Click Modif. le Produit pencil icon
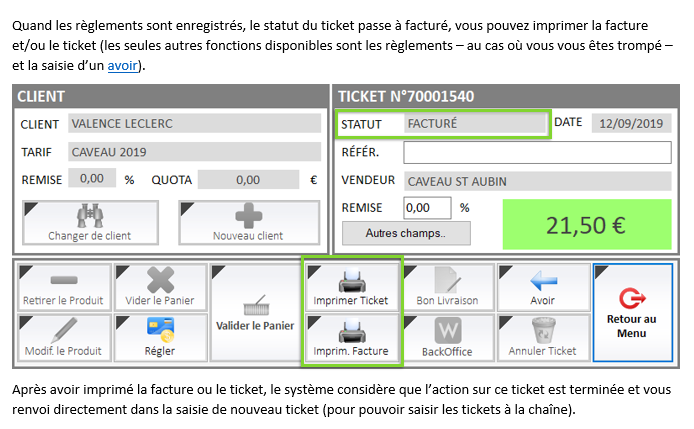The height and width of the screenshot is (429, 694). pyautogui.click(x=65, y=330)
